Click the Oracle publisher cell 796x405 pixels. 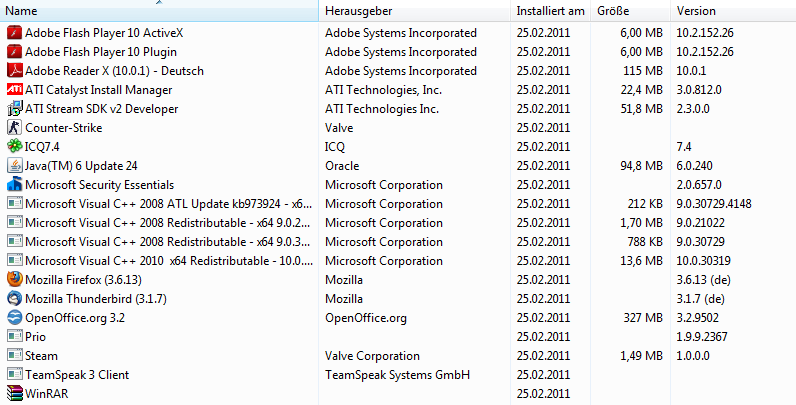pos(342,166)
